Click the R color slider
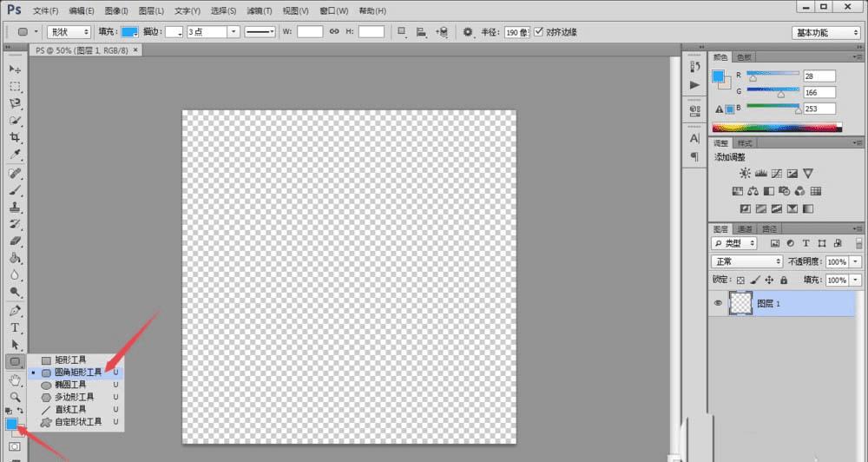Image resolution: width=868 pixels, height=462 pixels. click(x=773, y=73)
